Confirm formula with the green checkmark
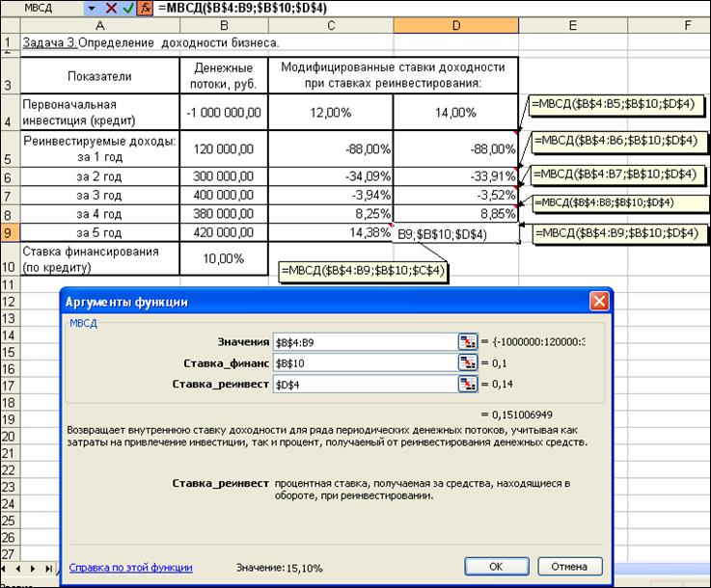The height and width of the screenshot is (588, 711). (x=127, y=8)
